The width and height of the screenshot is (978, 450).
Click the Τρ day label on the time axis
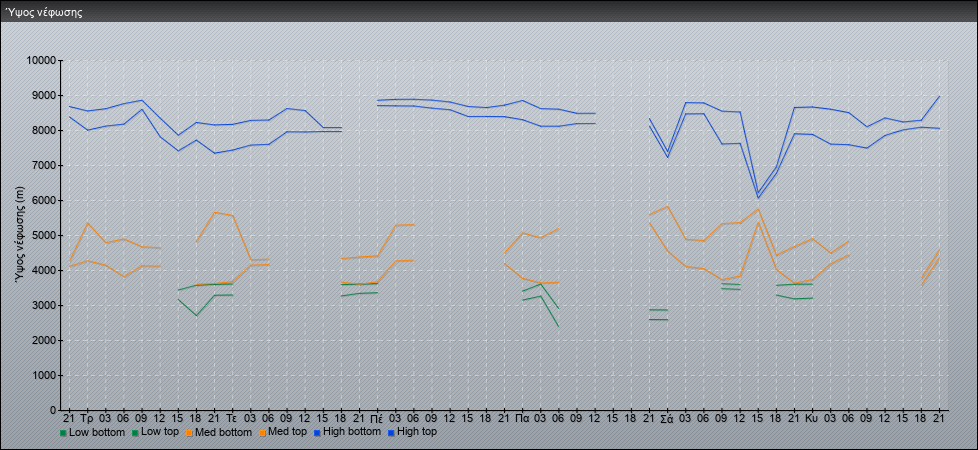point(87,419)
